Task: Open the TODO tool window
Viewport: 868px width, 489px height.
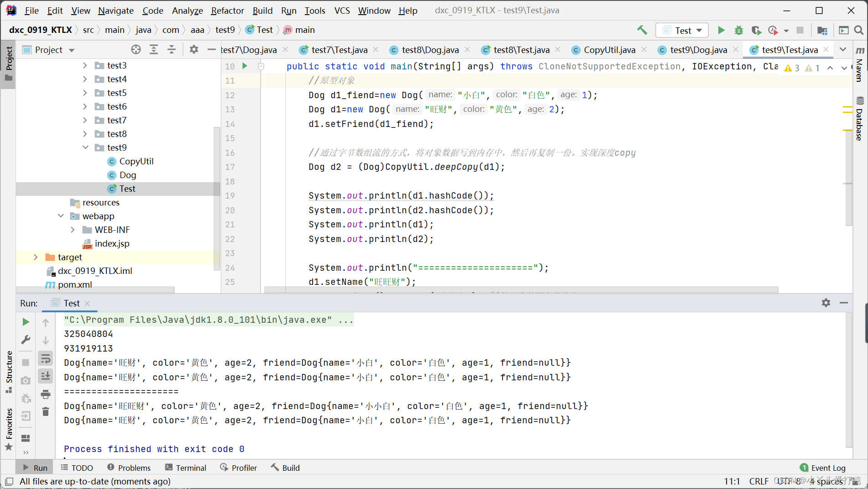Action: pos(77,468)
